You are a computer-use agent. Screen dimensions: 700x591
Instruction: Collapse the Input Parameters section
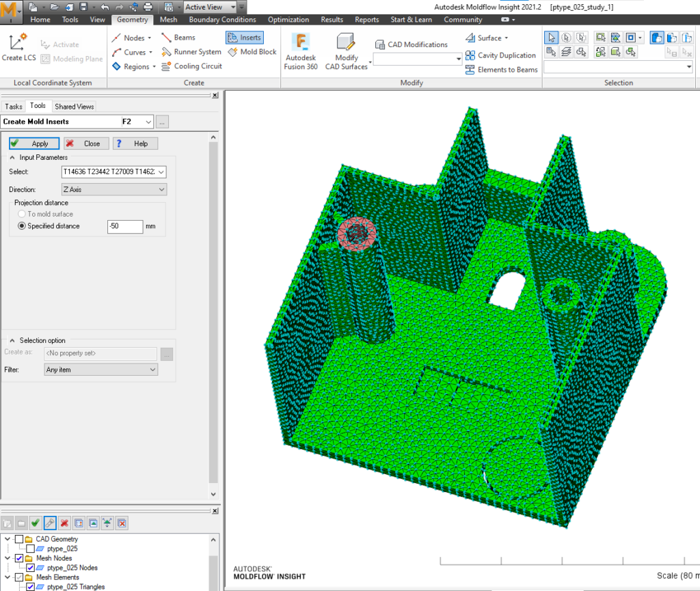click(x=12, y=157)
